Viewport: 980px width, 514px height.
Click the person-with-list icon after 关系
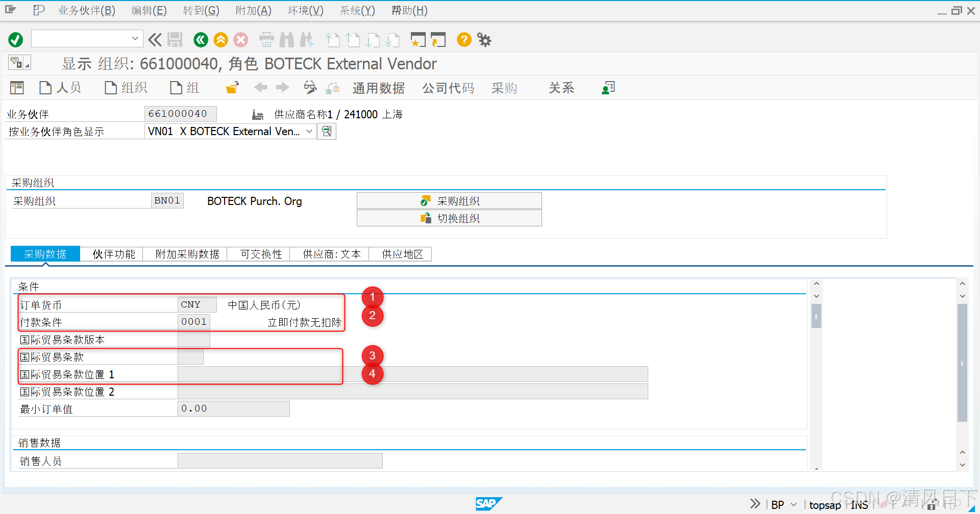[x=608, y=88]
